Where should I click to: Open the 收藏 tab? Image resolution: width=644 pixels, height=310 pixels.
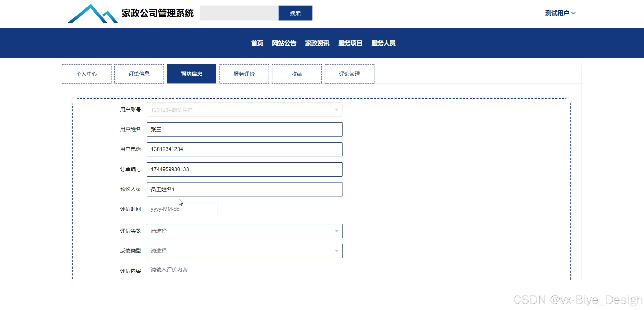pos(297,74)
